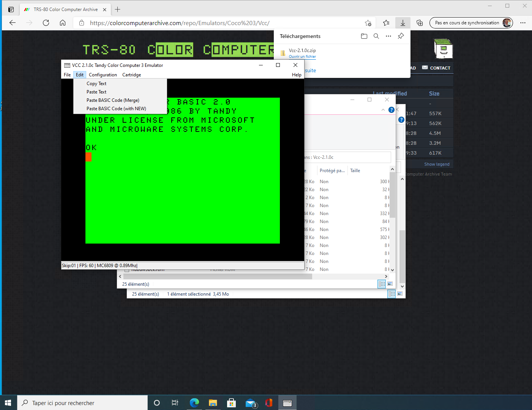Choose Copy Text from Edit menu
This screenshot has height=410, width=532.
coord(96,84)
